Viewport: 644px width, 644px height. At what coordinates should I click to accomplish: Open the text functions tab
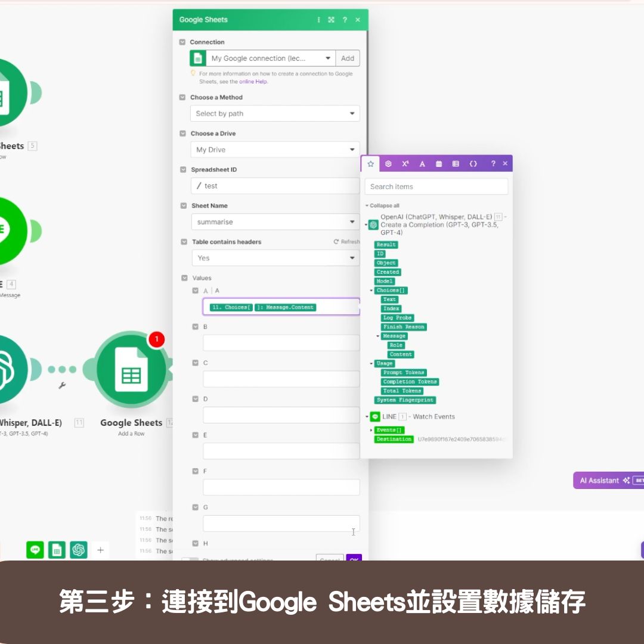pyautogui.click(x=422, y=163)
